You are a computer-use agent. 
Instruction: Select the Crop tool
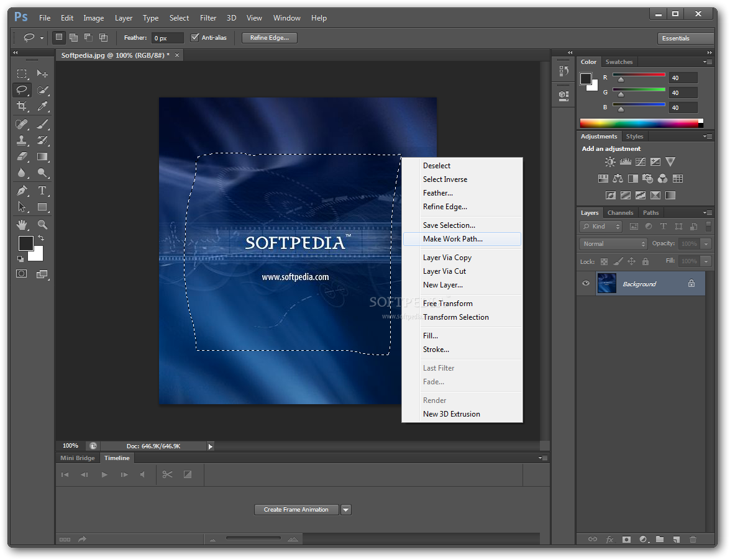21,107
